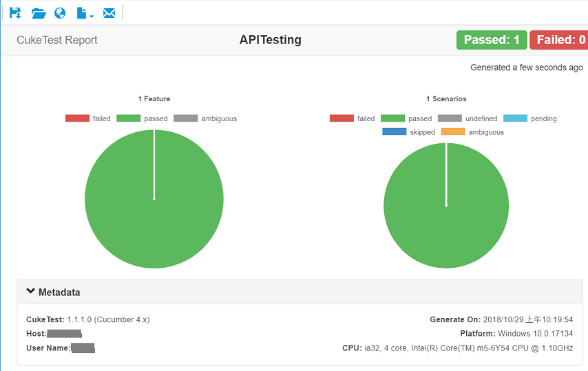Toggle skipped legend swatch in Scenarios chart
The width and height of the screenshot is (588, 371).
[394, 132]
